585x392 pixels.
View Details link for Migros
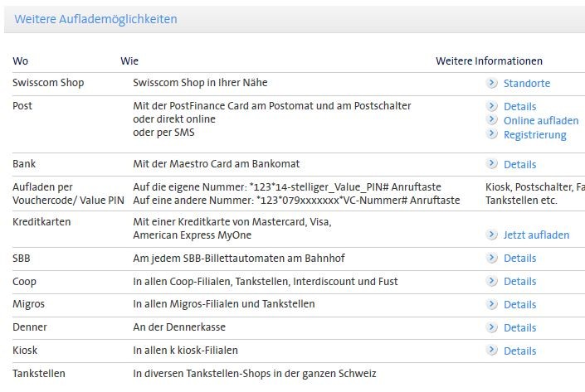click(519, 305)
